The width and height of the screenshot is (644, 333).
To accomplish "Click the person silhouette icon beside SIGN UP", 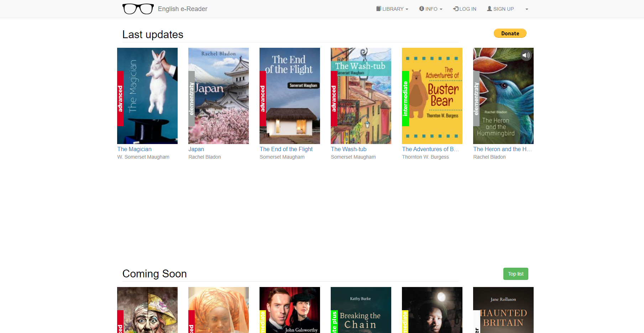I will 489,9.
